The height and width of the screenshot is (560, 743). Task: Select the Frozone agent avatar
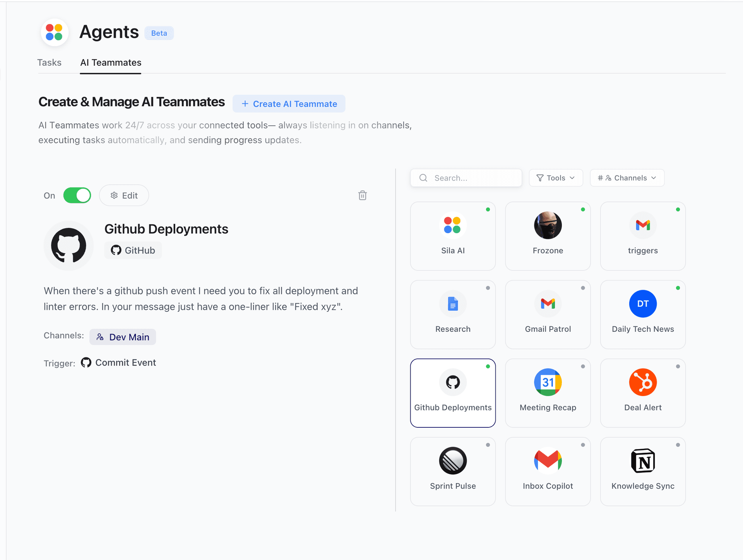click(548, 225)
